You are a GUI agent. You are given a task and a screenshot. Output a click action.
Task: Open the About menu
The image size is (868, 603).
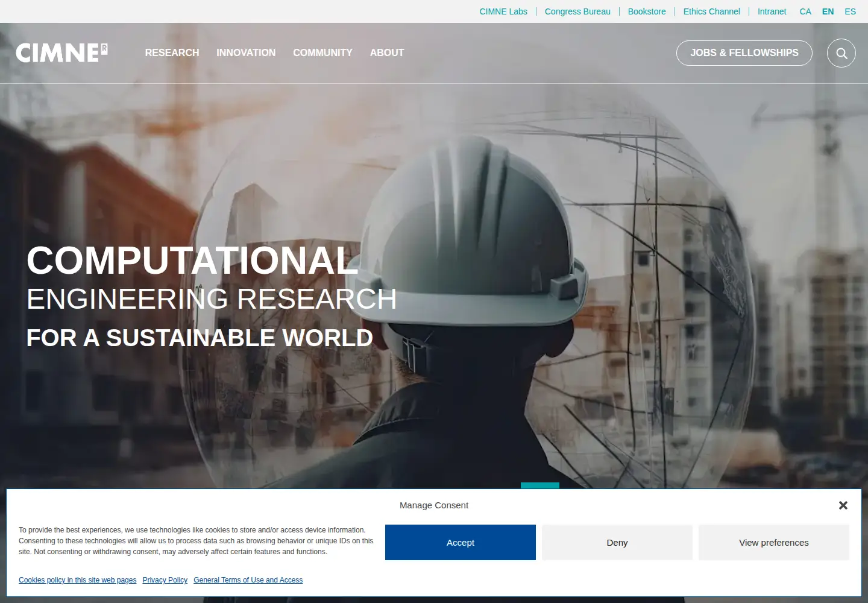click(x=387, y=53)
